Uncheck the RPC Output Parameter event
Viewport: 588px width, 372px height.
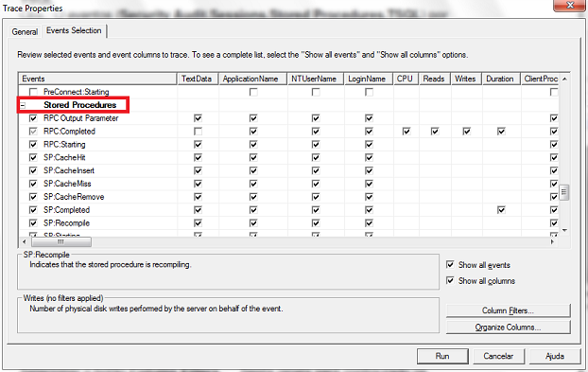pos(33,118)
